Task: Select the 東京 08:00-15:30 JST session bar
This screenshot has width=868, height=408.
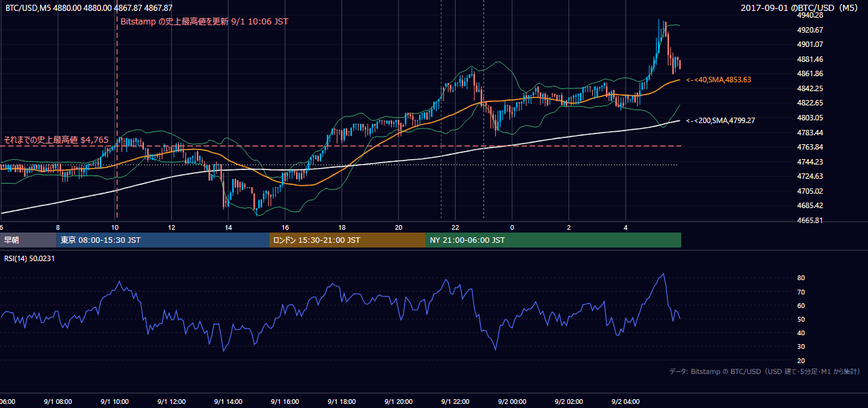Action: tap(163, 240)
